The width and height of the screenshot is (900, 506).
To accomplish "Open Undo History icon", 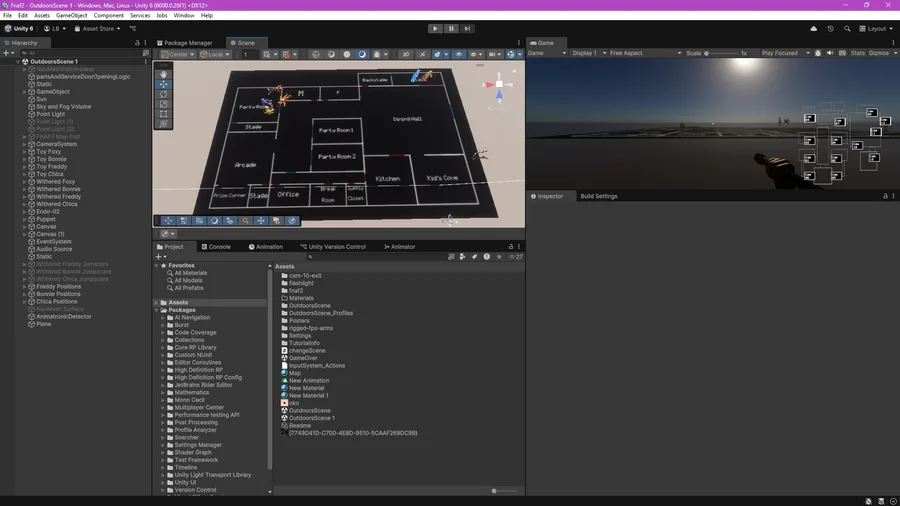I will pyautogui.click(x=831, y=29).
